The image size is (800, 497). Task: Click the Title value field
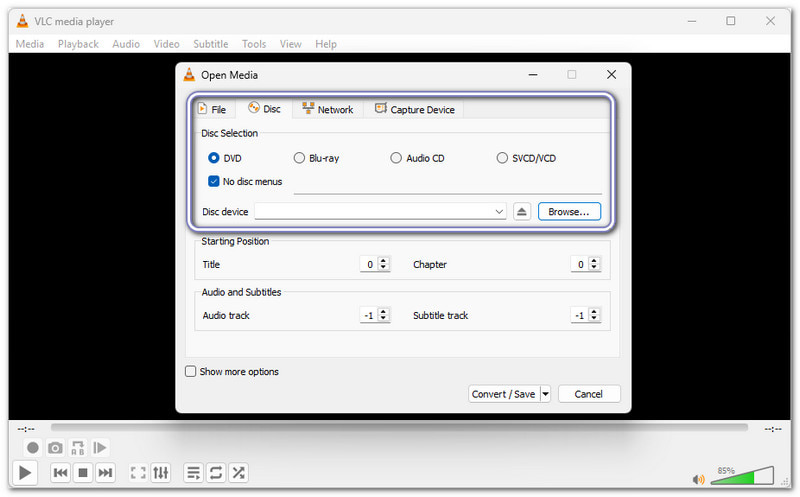click(x=369, y=264)
